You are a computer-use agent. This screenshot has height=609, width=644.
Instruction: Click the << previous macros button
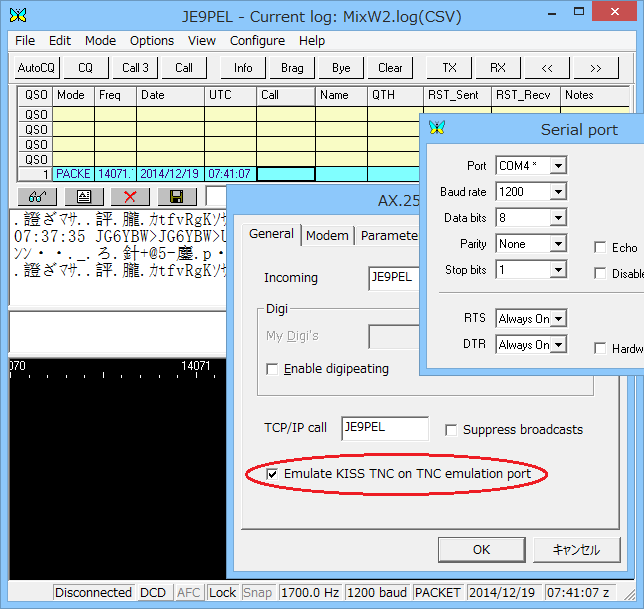pyautogui.click(x=547, y=68)
